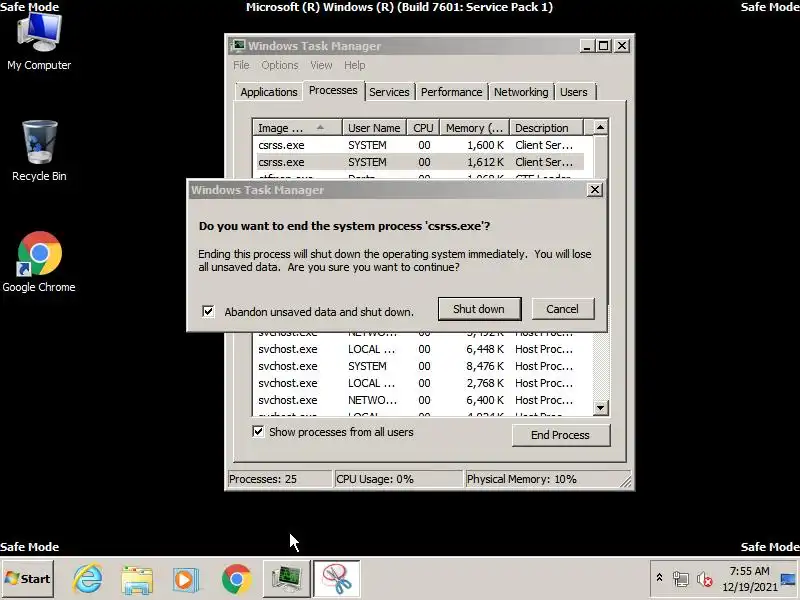
Task: Open the Networking tab
Action: (521, 92)
